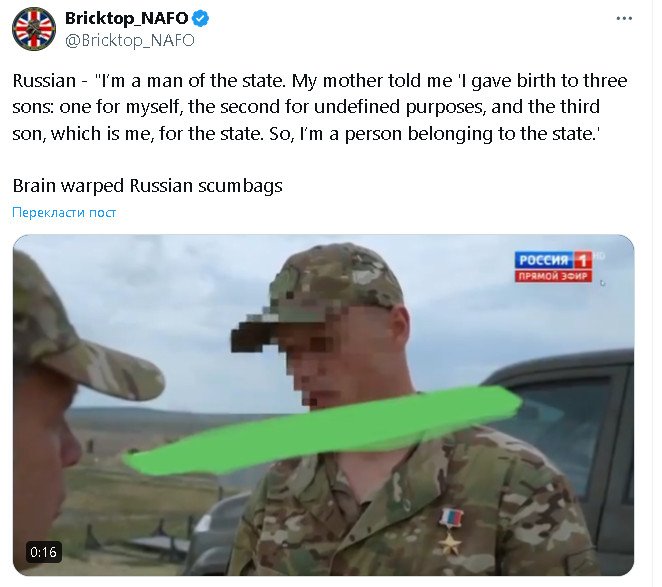
Task: Click the 'Brain warped Russian scumbags' line
Action: (x=147, y=186)
